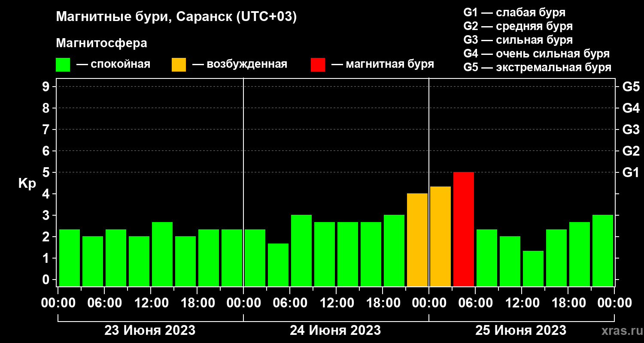Image resolution: width=644 pixels, height=343 pixels.
Task: Click the orange excited magnetosphere legend swatch
Action: coord(179,65)
